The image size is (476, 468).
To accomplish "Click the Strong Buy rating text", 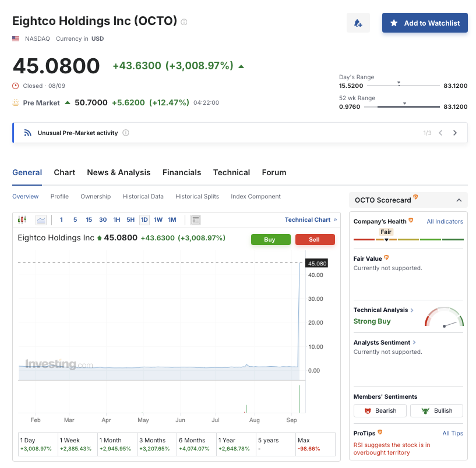I will coord(372,321).
